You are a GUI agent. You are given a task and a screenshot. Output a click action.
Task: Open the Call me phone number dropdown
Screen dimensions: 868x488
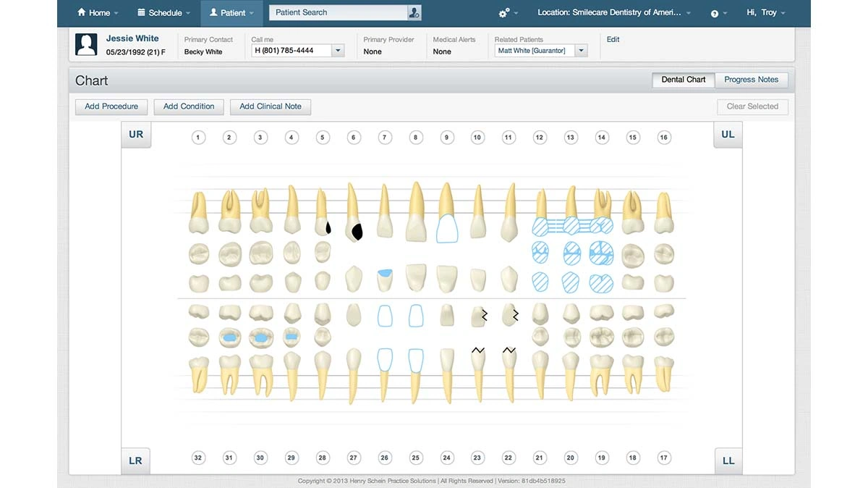coord(337,50)
